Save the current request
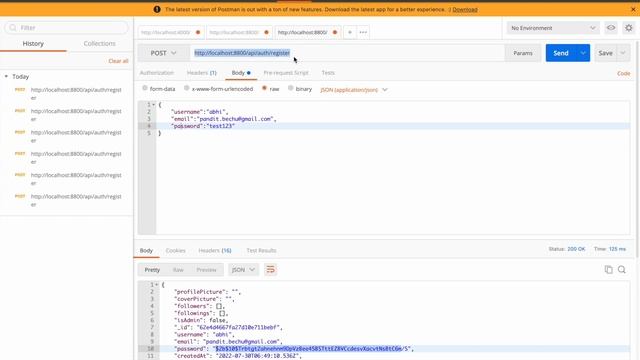This screenshot has height=360, width=640. point(605,53)
